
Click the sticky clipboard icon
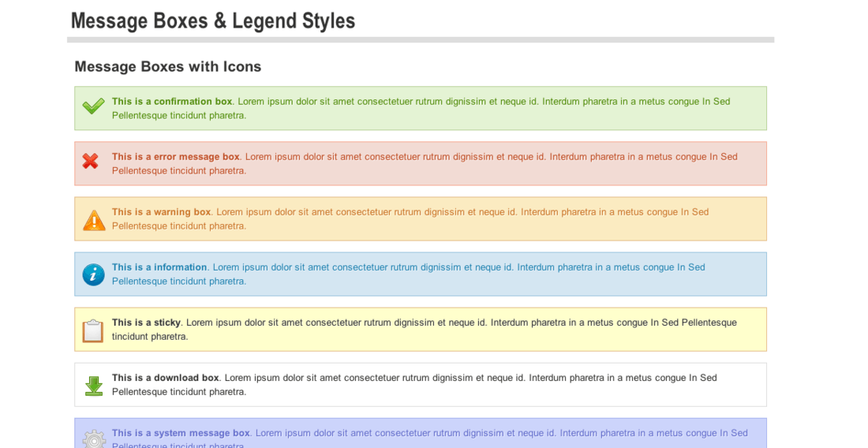[93, 330]
